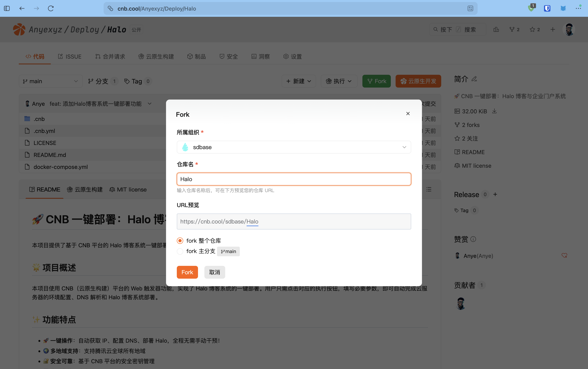Close the Fork dialog with X

pyautogui.click(x=408, y=114)
